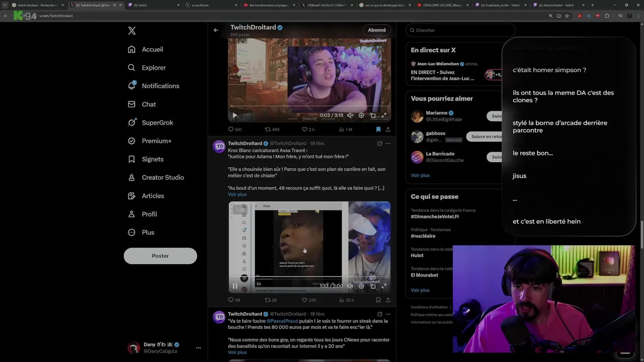Click the Poster button
This screenshot has width=644, height=362.
click(x=160, y=256)
